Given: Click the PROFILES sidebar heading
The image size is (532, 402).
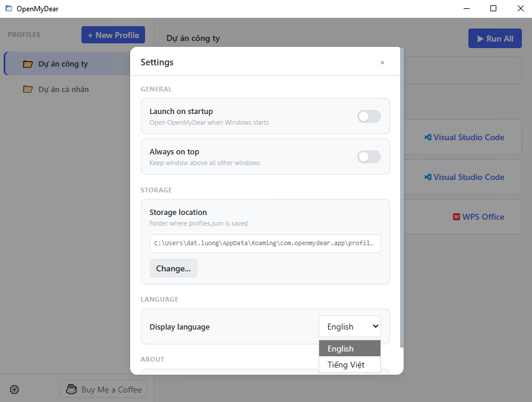Looking at the screenshot, I should point(24,34).
